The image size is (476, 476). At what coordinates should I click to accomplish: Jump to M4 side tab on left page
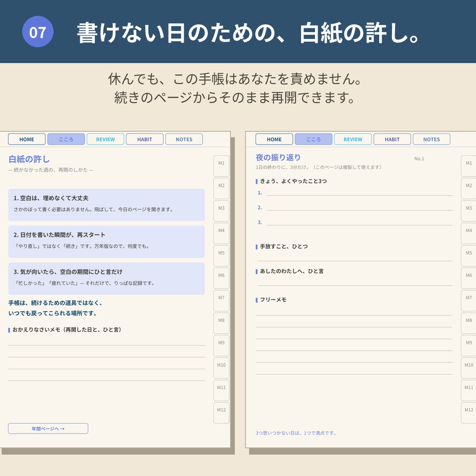221,233
